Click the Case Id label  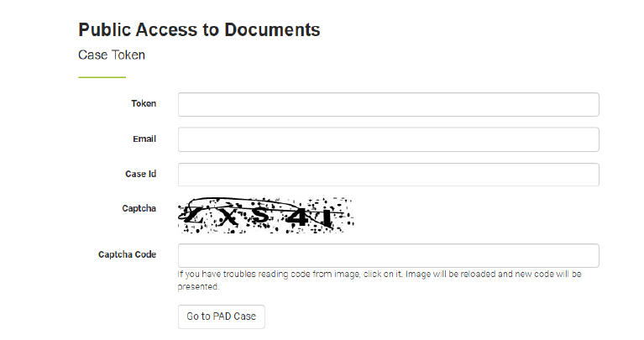[x=140, y=175]
